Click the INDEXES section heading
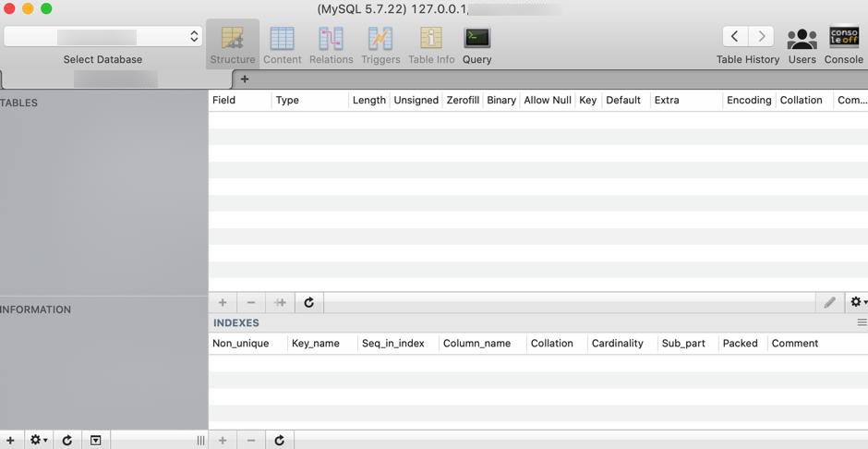868x449 pixels. click(236, 322)
